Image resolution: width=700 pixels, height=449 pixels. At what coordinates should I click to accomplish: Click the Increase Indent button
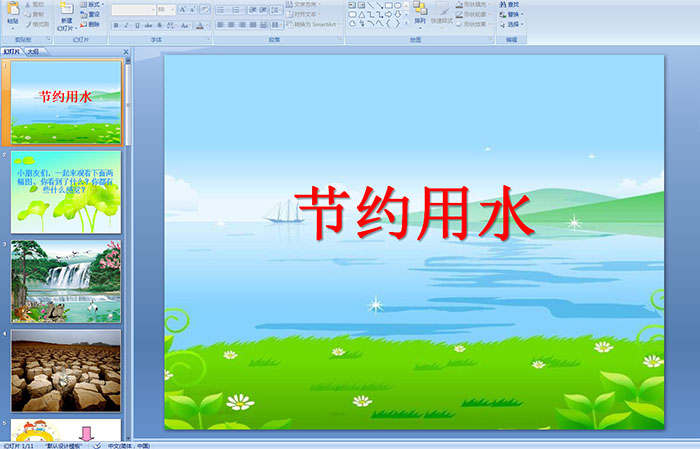[x=263, y=10]
